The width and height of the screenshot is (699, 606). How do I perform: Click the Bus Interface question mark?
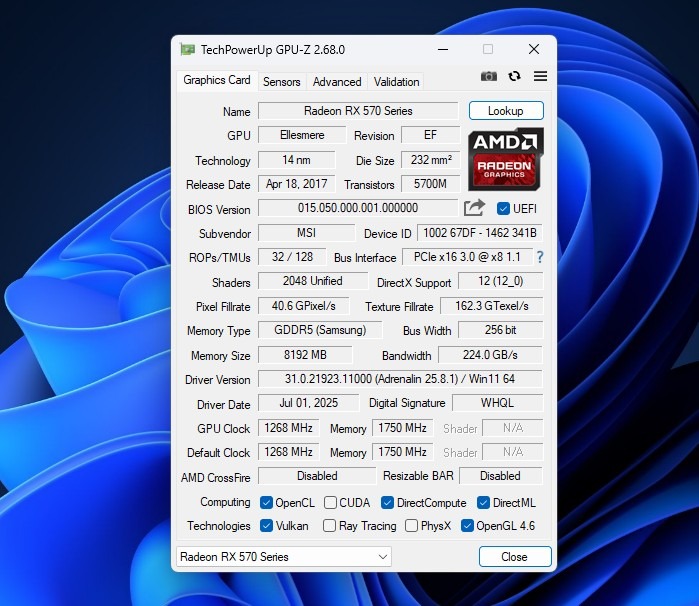pos(540,257)
